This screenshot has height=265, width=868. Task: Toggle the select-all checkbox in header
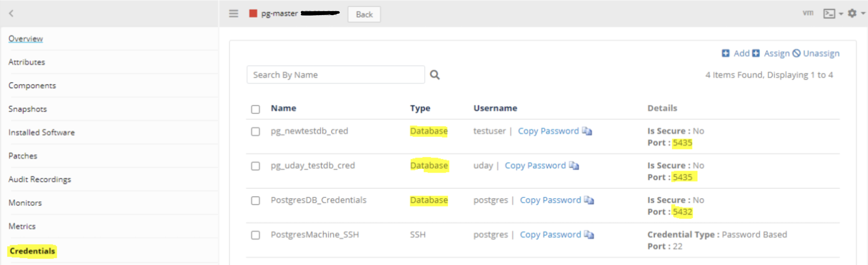[x=255, y=109]
